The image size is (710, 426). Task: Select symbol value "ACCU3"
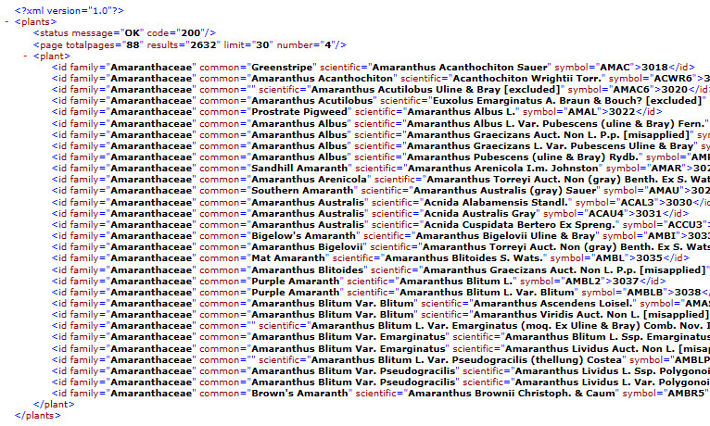[x=686, y=225]
